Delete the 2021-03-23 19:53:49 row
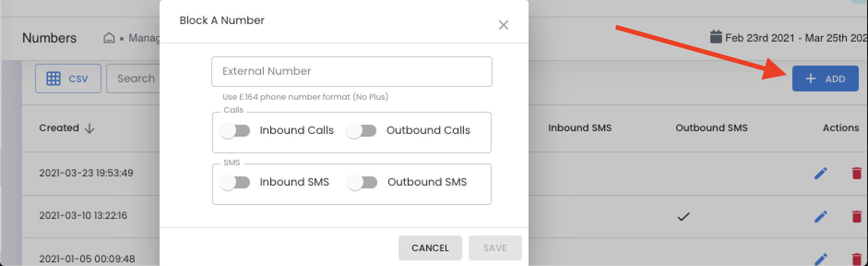 [x=856, y=173]
